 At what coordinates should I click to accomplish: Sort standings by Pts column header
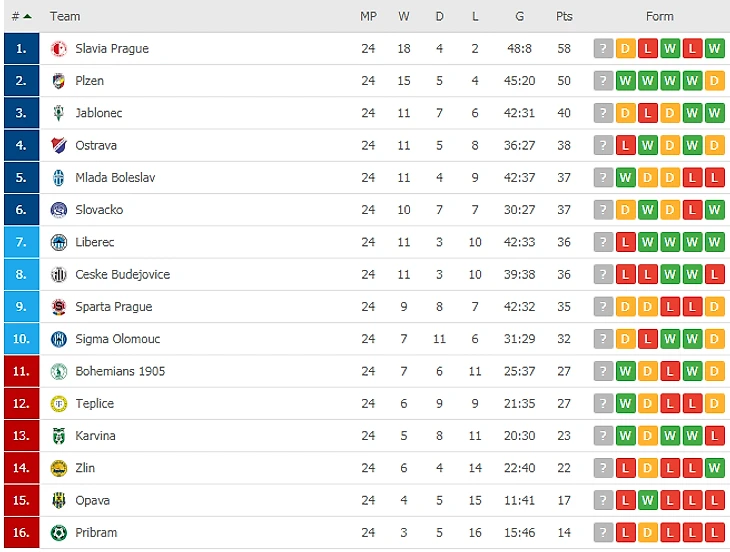point(564,16)
